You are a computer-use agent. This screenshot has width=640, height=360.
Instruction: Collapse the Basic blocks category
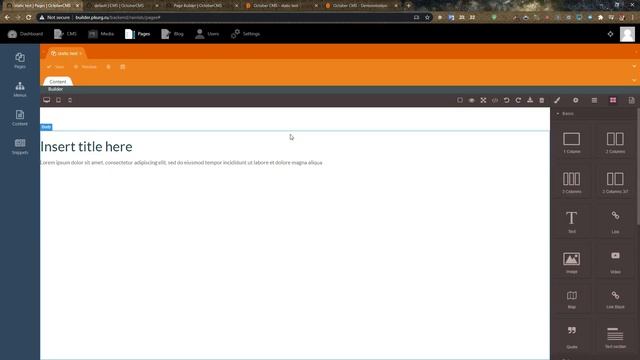pos(565,113)
